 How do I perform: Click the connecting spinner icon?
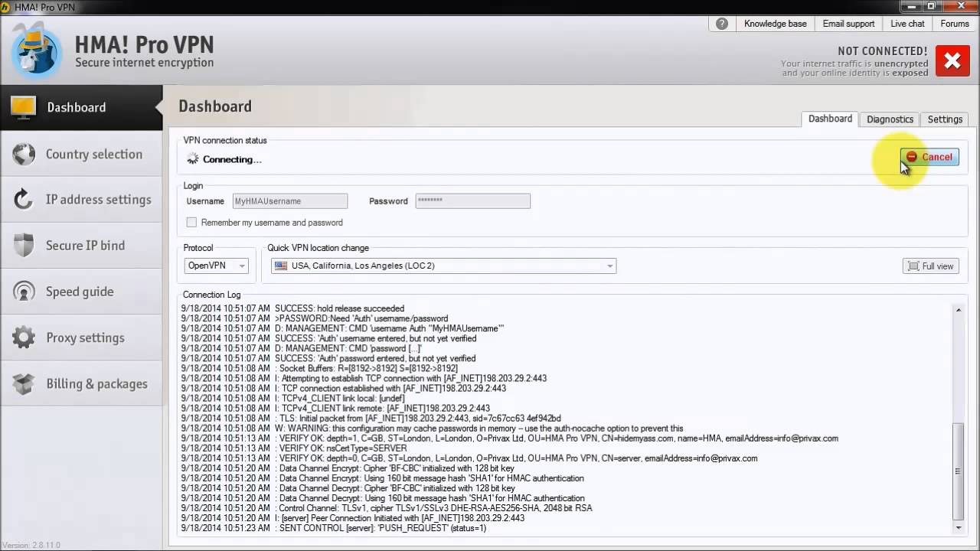(193, 159)
